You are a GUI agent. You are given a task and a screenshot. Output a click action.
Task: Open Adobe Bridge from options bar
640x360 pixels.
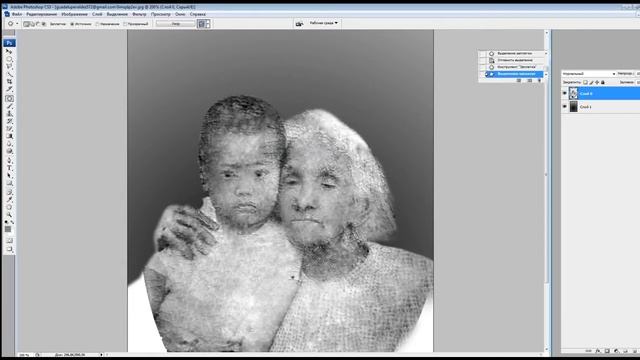(x=299, y=24)
